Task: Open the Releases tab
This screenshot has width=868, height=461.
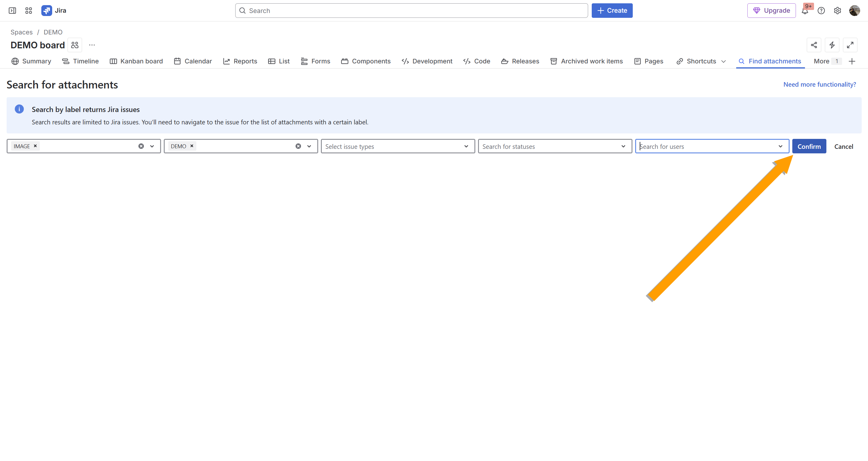Action: coord(520,61)
